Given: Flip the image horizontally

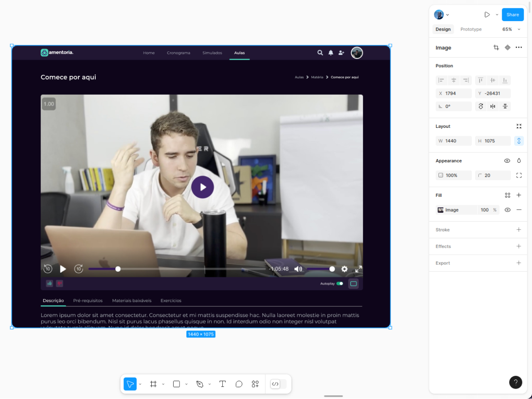Looking at the screenshot, I should point(493,106).
